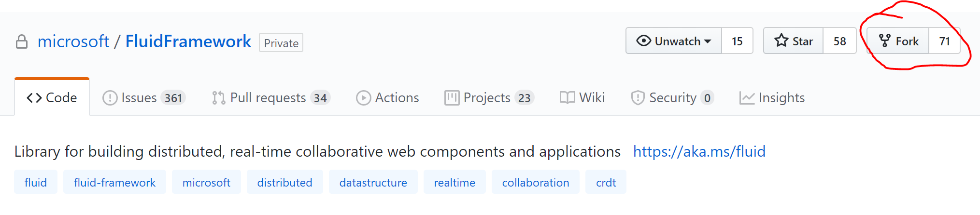Screen dimensions: 980x215
Task: Open the Issues tab
Action: point(144,98)
